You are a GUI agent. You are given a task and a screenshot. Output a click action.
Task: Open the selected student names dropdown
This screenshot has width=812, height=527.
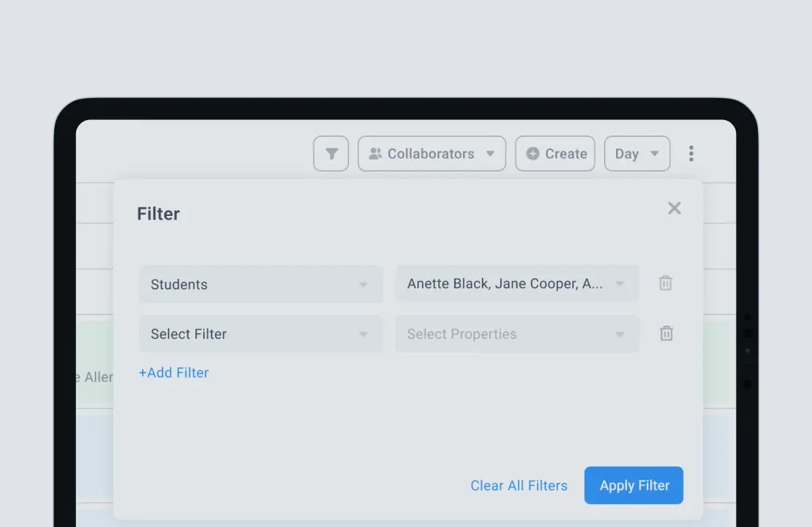pyautogui.click(x=505, y=284)
